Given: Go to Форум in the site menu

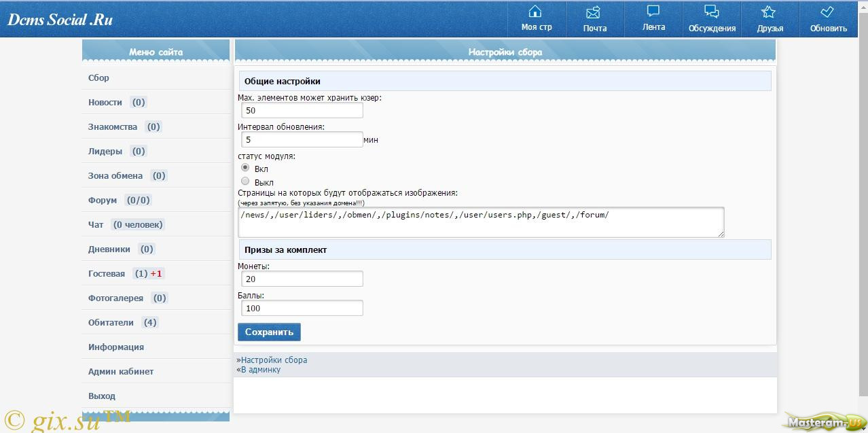Looking at the screenshot, I should point(103,201).
